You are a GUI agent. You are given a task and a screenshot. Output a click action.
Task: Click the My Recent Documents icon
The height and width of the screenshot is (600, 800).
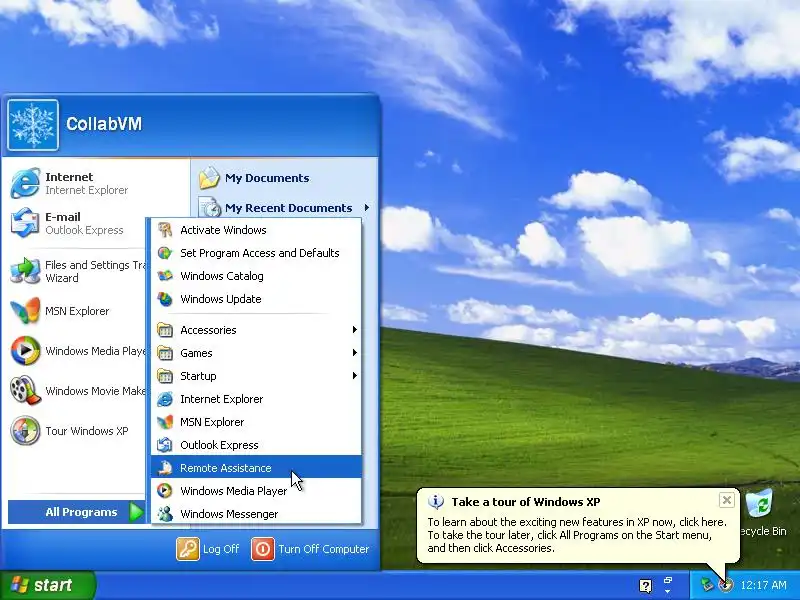[x=209, y=208]
